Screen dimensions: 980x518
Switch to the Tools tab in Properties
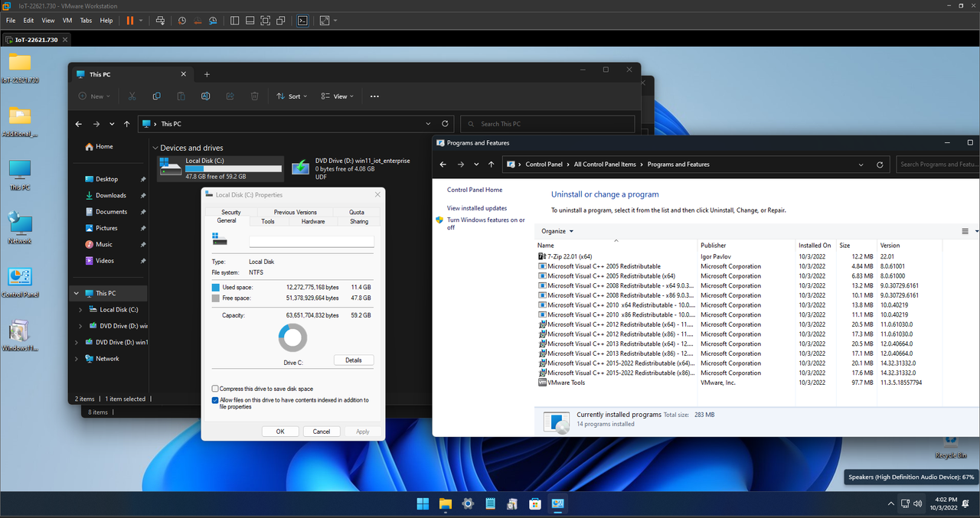[268, 221]
